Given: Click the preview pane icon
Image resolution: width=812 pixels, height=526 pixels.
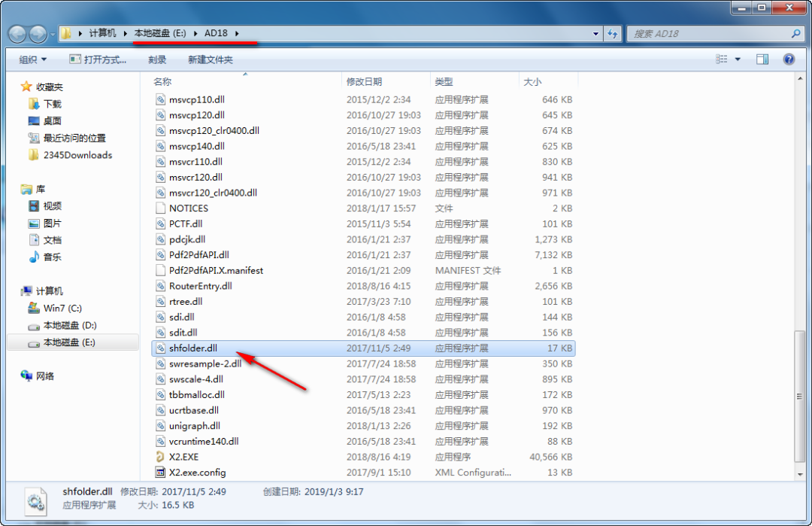Looking at the screenshot, I should click(761, 59).
